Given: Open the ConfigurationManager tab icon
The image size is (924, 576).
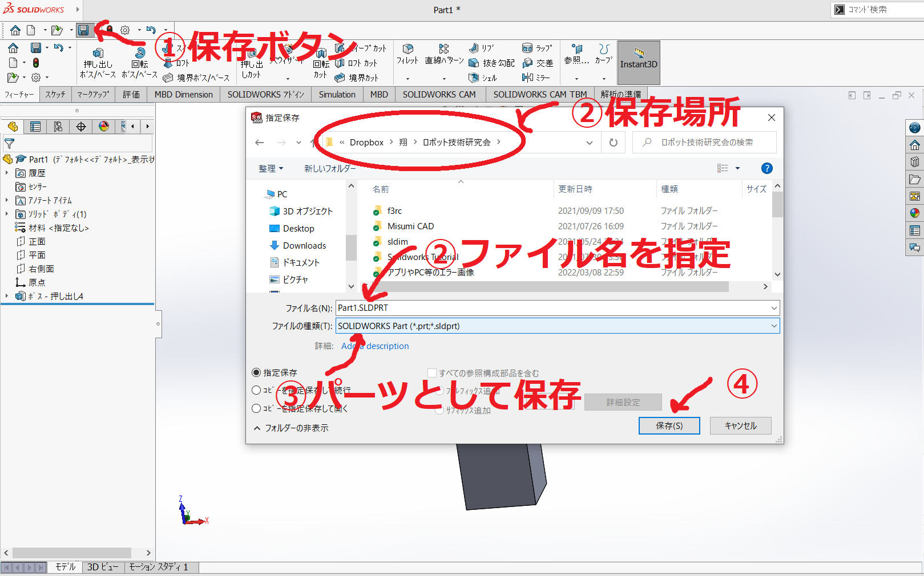Looking at the screenshot, I should tap(58, 127).
